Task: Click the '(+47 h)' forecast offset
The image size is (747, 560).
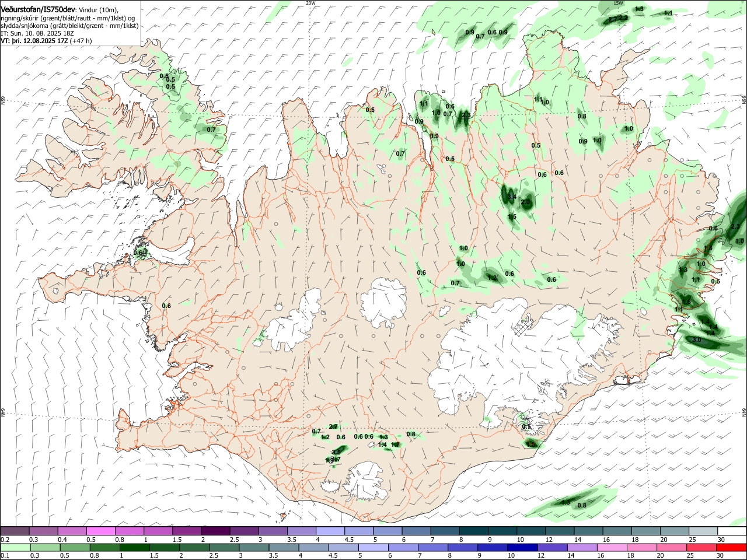Action: tap(81, 41)
